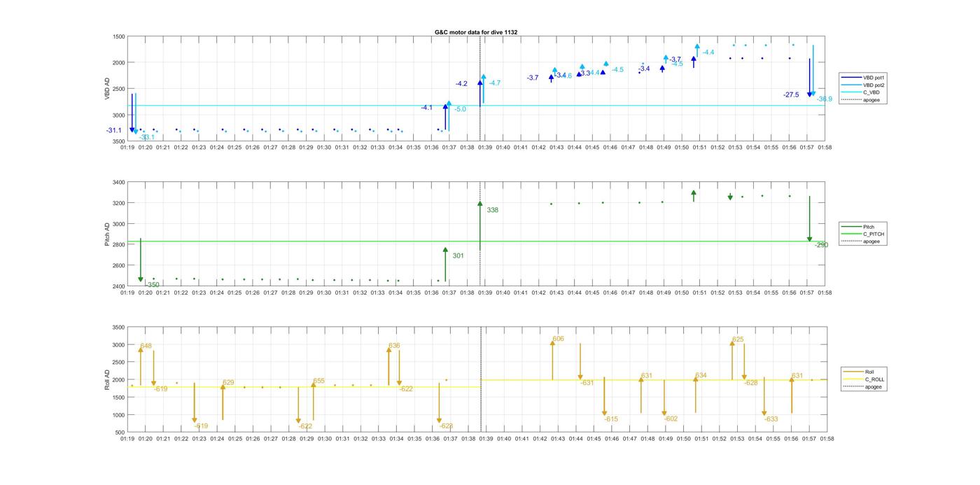Click the '338' pitch data label

(493, 210)
